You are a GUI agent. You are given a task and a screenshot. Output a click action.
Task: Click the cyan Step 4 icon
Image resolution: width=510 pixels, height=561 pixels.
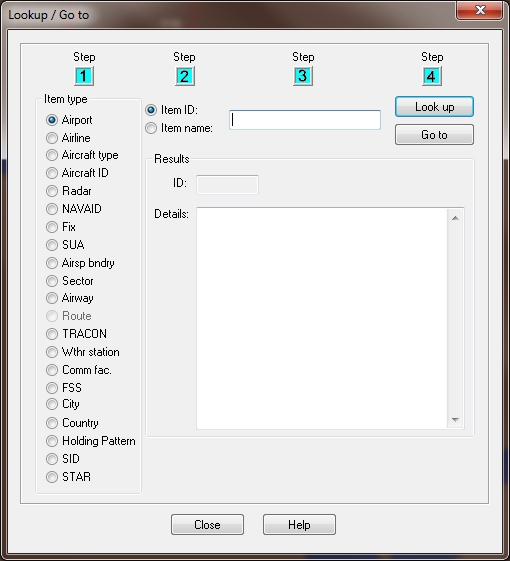432,76
